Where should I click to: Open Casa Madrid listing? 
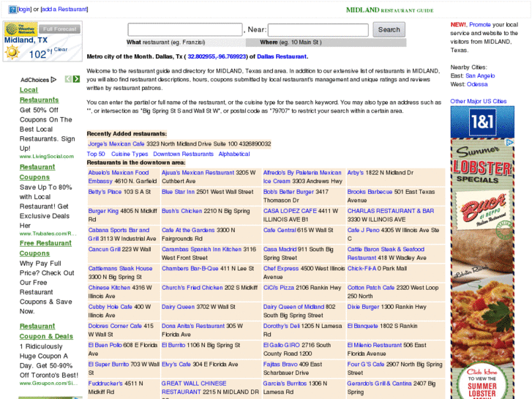point(281,249)
